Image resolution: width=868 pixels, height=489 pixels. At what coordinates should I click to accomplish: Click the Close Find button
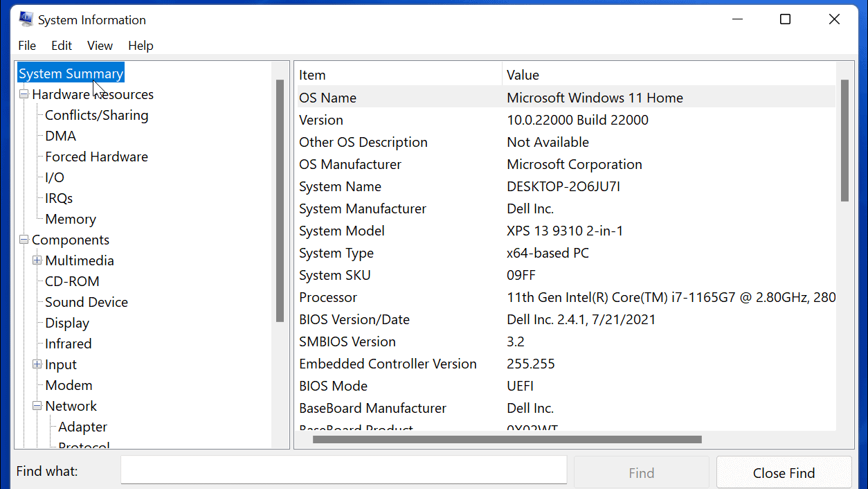pyautogui.click(x=784, y=473)
